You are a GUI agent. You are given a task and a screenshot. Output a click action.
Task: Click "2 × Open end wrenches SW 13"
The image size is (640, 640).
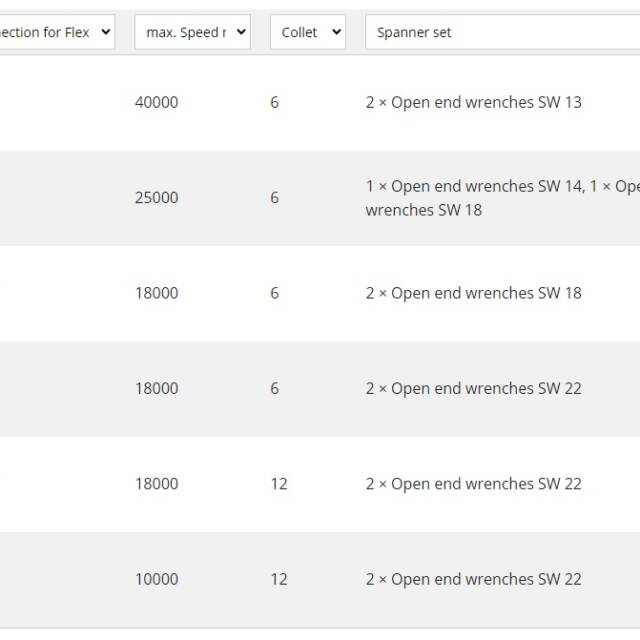pyautogui.click(x=473, y=102)
